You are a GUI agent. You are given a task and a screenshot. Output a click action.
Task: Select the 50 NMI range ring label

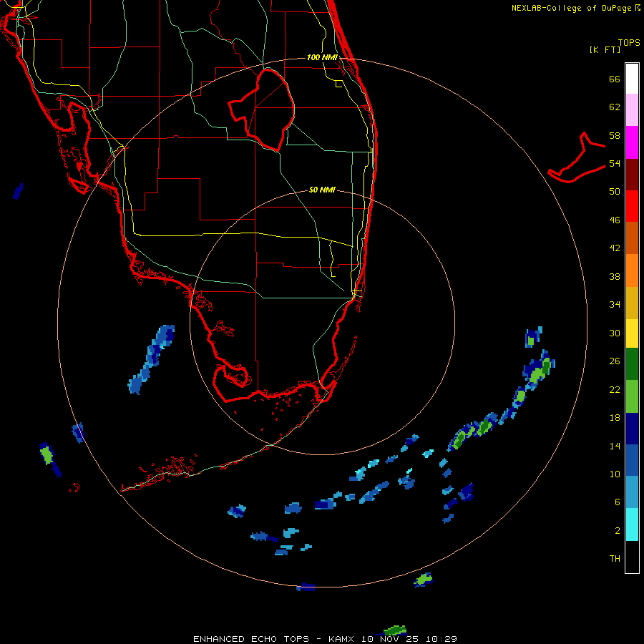(322, 190)
